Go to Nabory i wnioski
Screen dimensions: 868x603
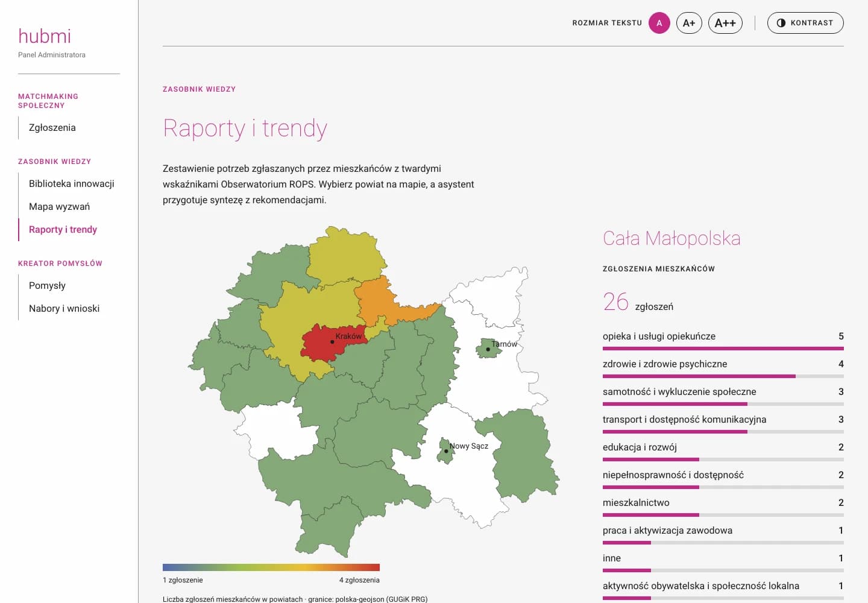(x=64, y=309)
